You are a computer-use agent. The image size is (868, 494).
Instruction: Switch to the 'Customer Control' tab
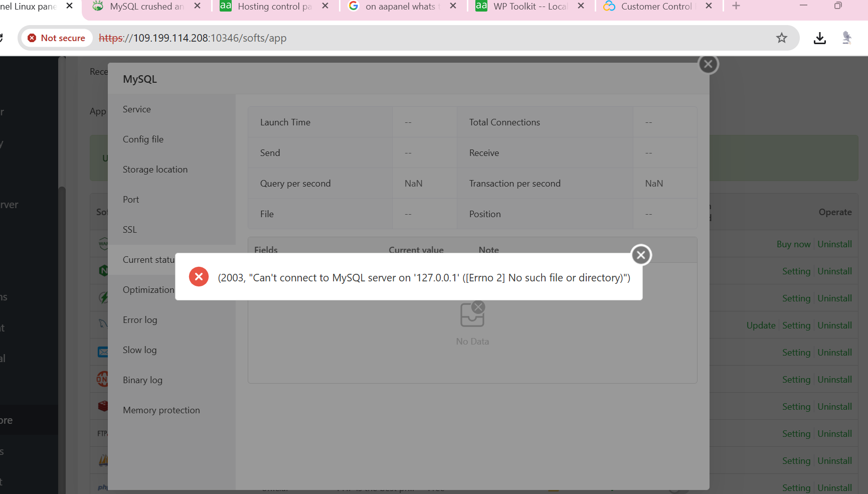(658, 7)
